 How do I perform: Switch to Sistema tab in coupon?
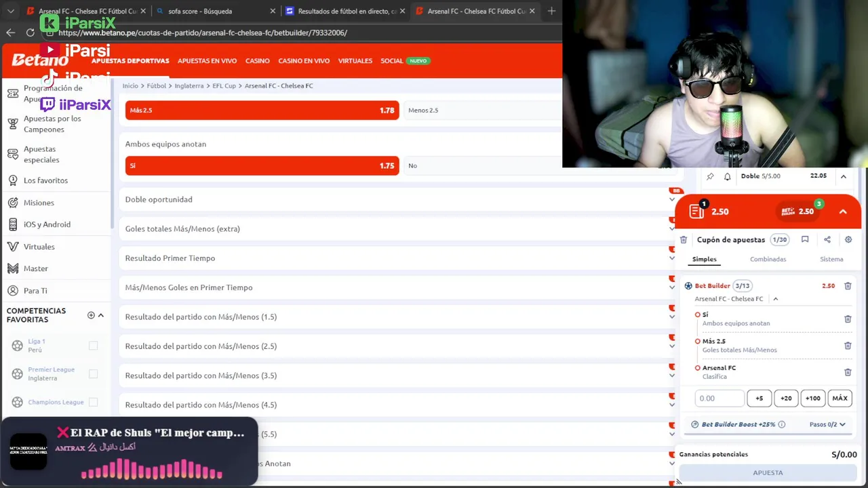[x=831, y=260]
